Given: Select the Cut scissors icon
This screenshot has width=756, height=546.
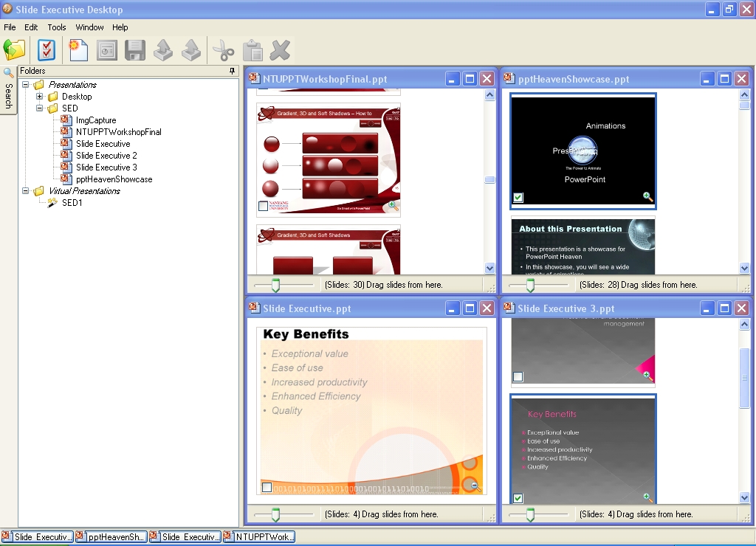Looking at the screenshot, I should click(x=223, y=50).
